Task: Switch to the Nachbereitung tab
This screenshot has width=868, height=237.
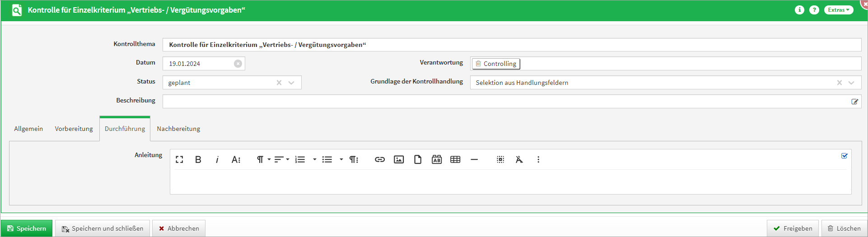Action: pyautogui.click(x=178, y=129)
